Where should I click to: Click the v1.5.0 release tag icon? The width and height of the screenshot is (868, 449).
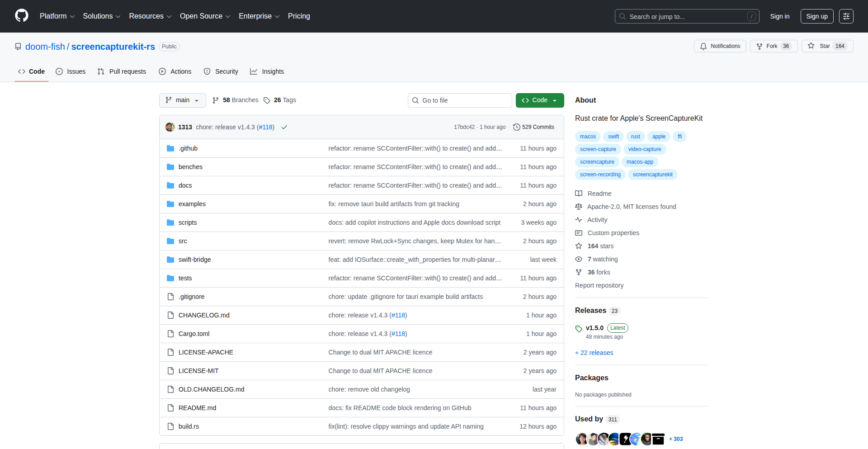tap(579, 328)
